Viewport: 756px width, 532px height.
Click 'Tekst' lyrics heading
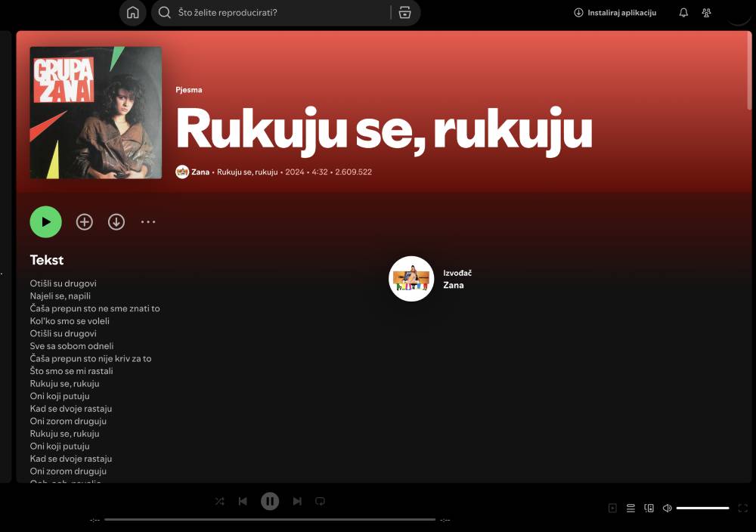pyautogui.click(x=47, y=260)
